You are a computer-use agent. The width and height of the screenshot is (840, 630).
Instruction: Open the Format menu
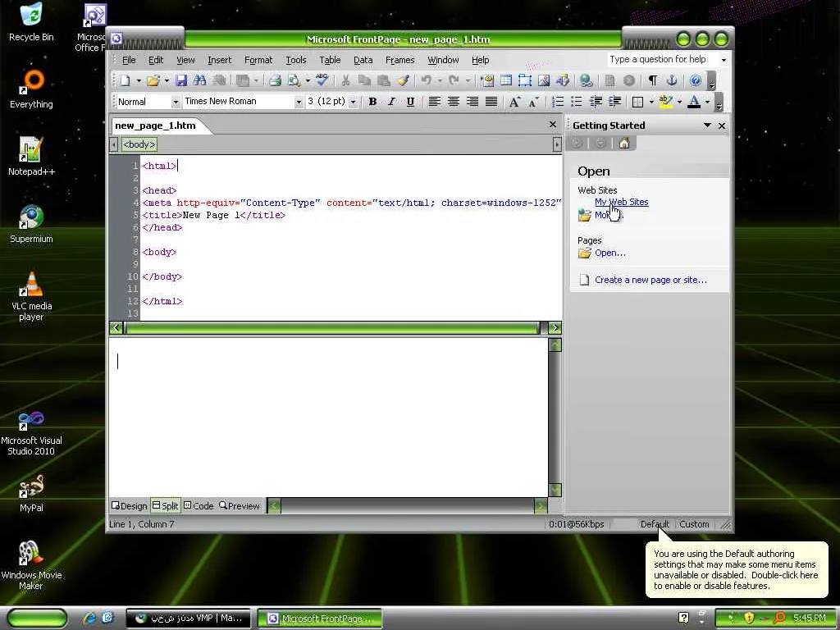pyautogui.click(x=258, y=60)
